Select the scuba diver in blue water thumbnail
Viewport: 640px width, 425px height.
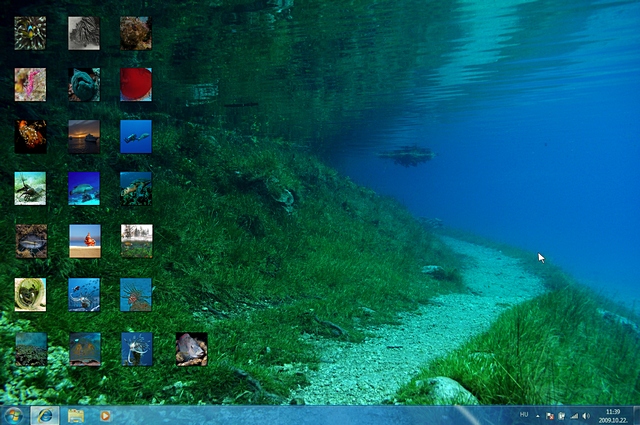point(136,136)
